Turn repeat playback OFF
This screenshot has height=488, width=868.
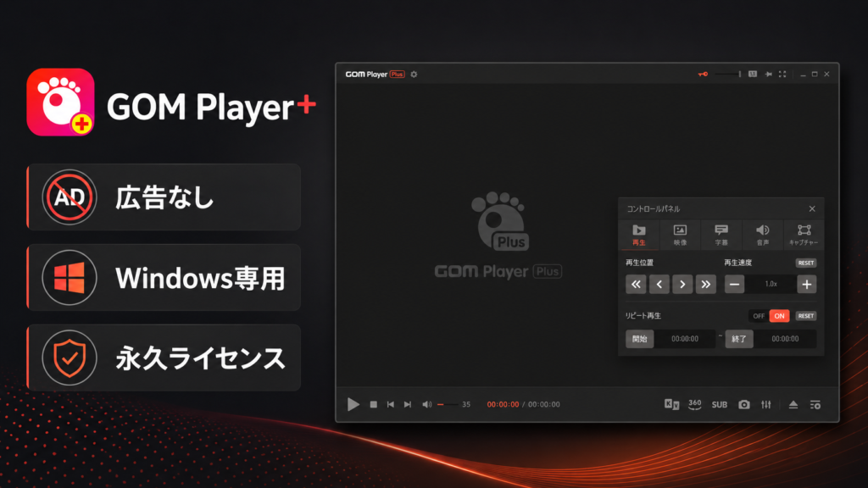(x=759, y=316)
